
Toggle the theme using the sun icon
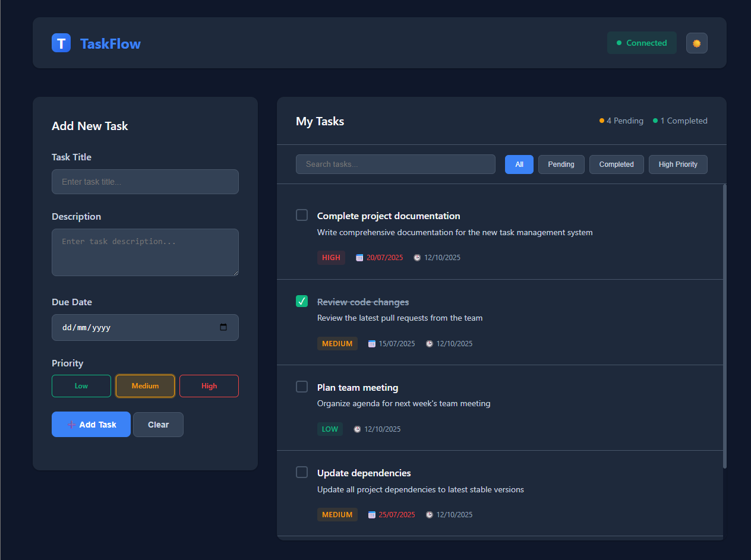[x=696, y=43]
